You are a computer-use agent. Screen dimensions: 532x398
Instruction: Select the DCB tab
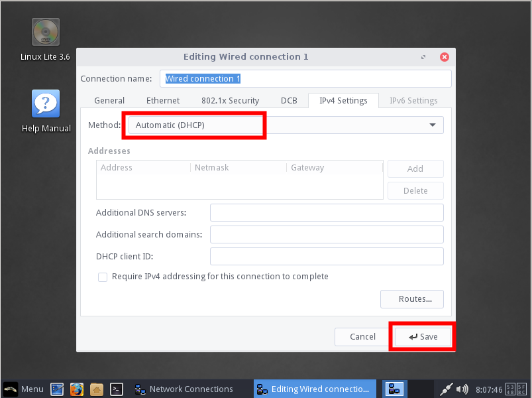pos(289,101)
